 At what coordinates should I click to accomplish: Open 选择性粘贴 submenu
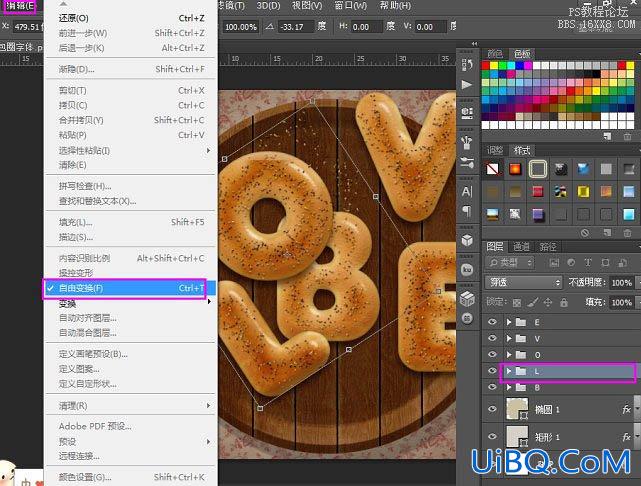130,150
